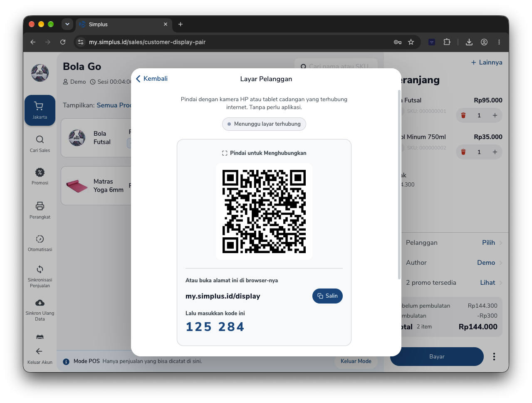This screenshot has height=403, width=532.
Task: Click Sinkron Ulang Data cloud icon
Action: (40, 303)
